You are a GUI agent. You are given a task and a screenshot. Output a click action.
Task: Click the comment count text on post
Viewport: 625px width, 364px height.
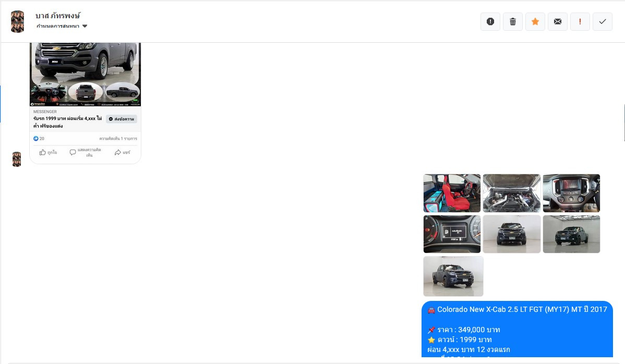pos(118,139)
